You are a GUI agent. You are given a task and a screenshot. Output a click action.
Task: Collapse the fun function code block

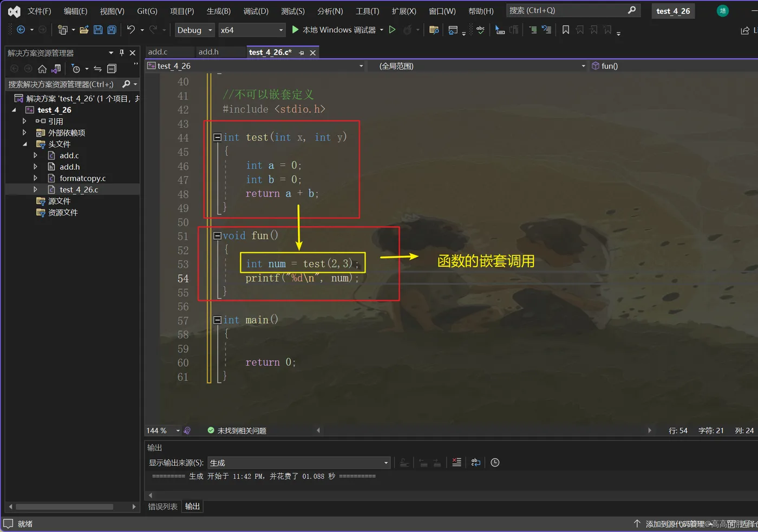(217, 235)
